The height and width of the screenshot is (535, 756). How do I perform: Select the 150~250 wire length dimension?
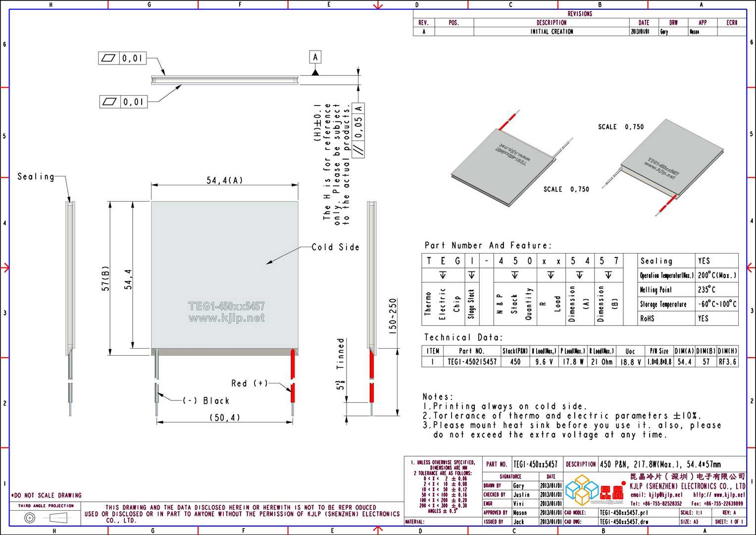393,316
